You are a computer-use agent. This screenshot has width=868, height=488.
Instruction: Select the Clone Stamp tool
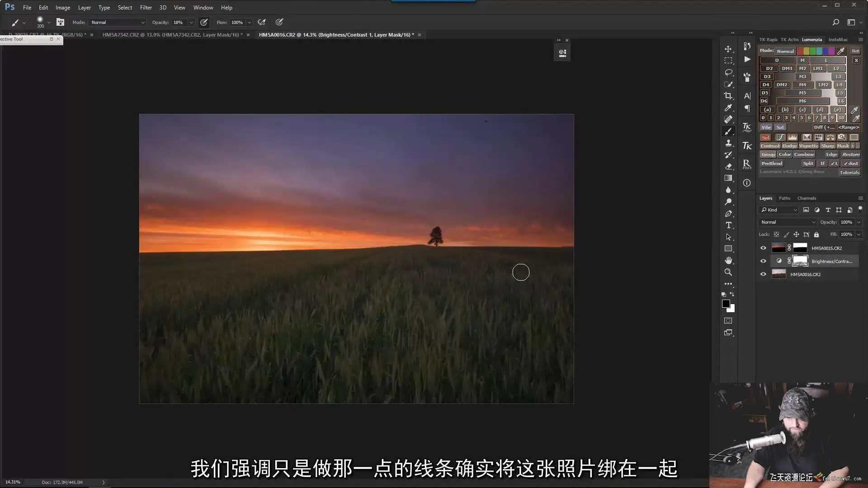tap(728, 143)
